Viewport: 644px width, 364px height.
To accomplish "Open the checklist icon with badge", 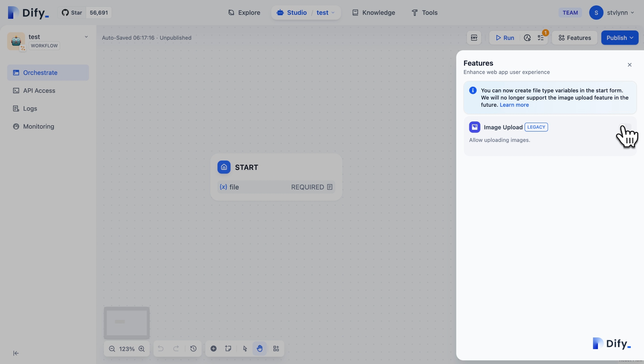I will 541,38.
